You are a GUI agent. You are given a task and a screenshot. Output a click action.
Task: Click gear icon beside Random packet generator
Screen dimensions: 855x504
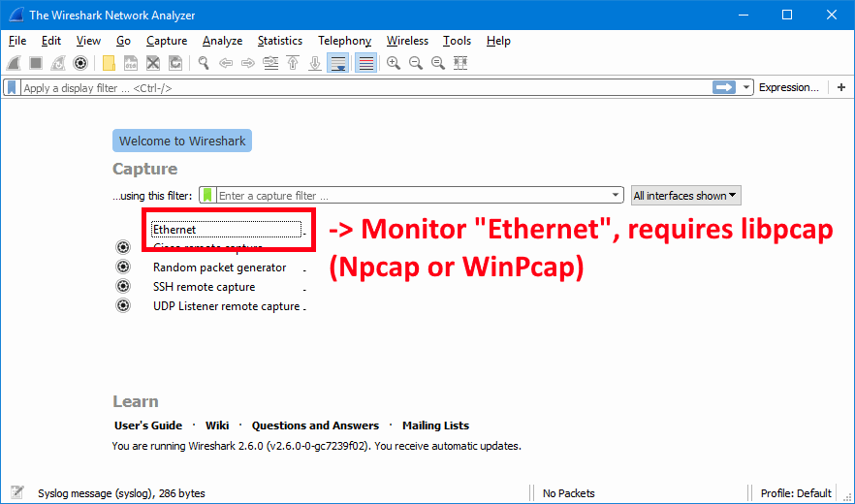123,267
